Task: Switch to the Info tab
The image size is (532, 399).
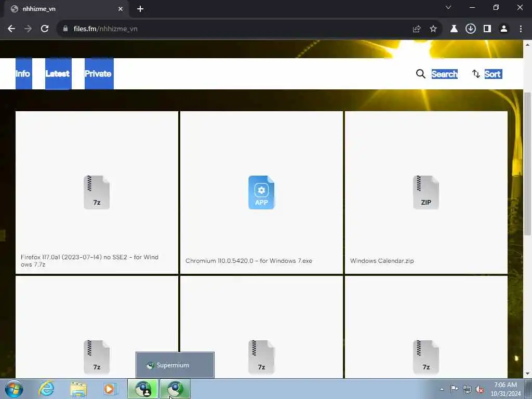Action: 24,74
